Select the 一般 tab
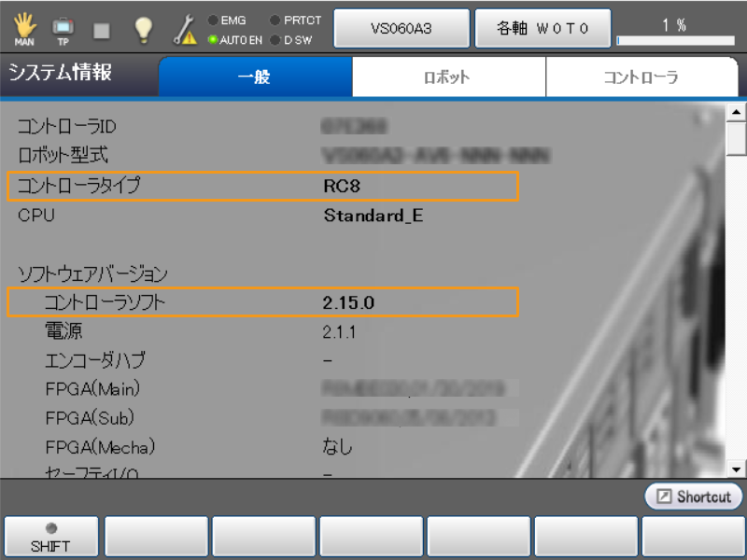 [255, 77]
